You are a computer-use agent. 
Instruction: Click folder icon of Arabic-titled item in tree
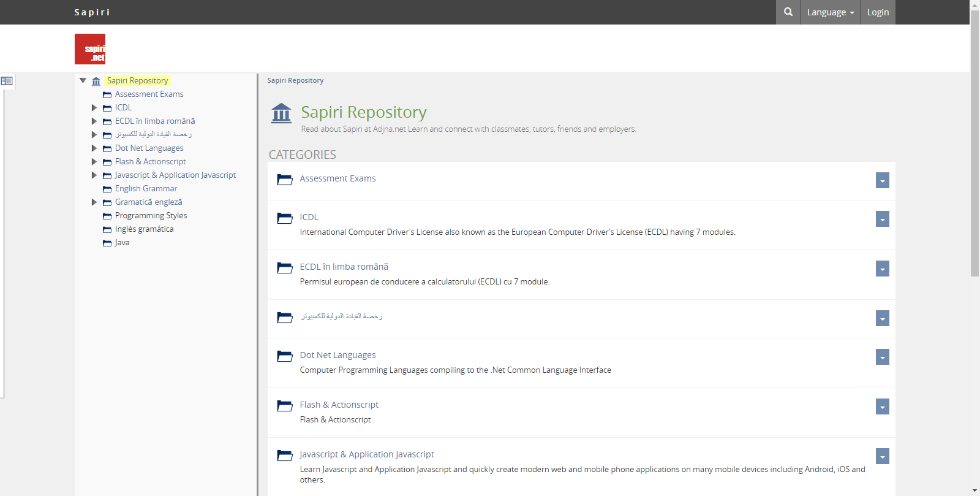[107, 135]
